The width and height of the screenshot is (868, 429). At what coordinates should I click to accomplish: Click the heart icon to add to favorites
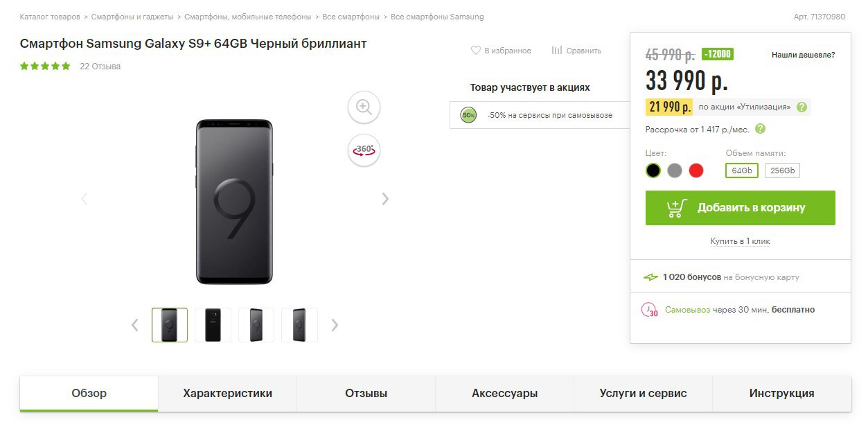[476, 51]
